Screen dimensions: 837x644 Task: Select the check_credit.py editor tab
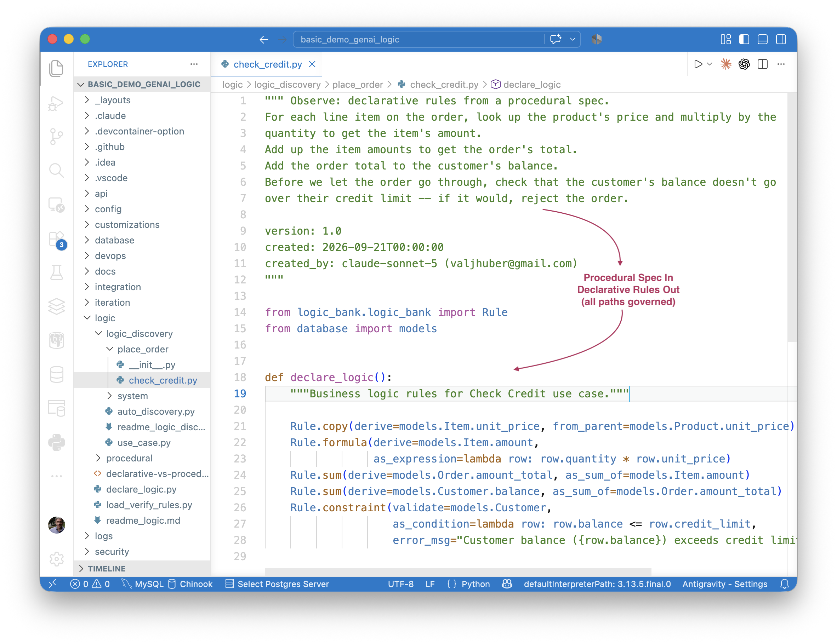coord(267,64)
